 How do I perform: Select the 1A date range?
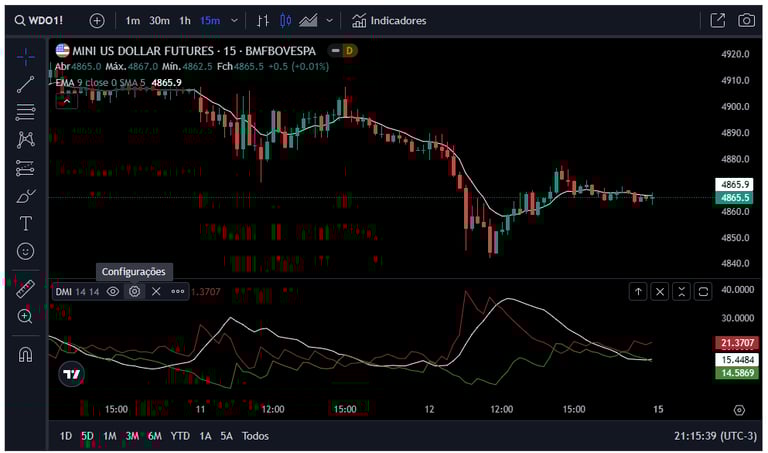tap(205, 436)
